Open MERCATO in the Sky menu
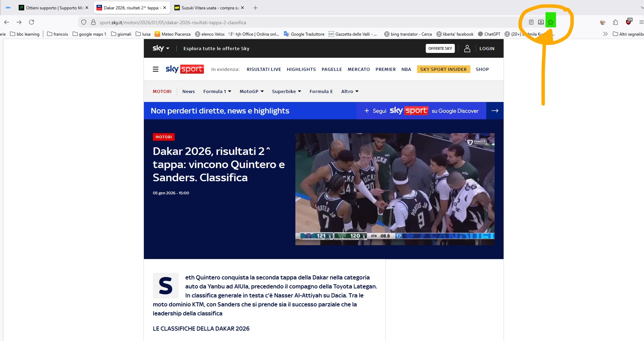Viewport: 644px width, 341px height. coord(359,69)
